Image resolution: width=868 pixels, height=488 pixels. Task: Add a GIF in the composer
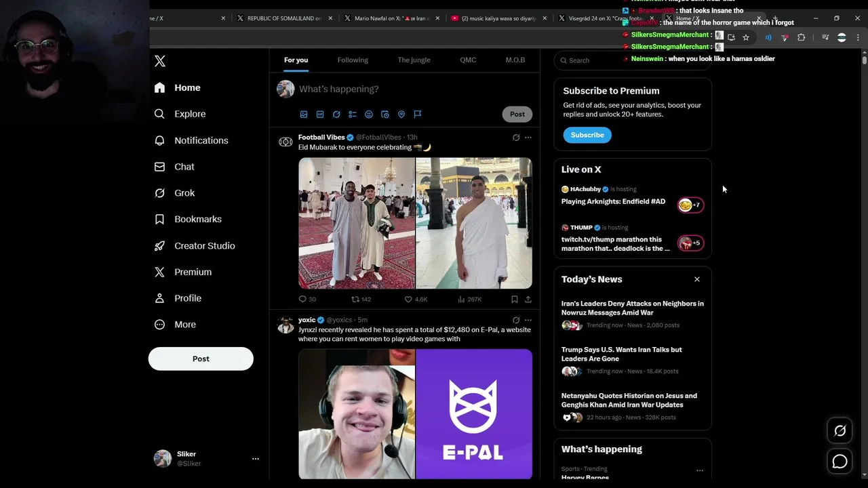[x=320, y=115]
